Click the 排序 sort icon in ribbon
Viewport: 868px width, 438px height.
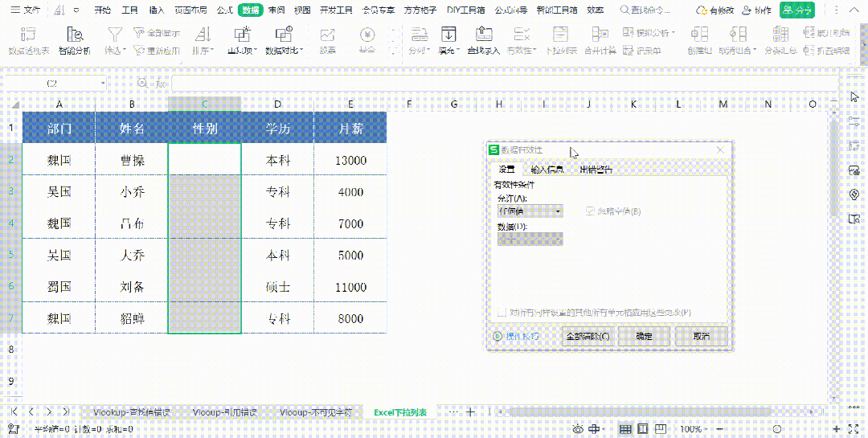[x=203, y=35]
